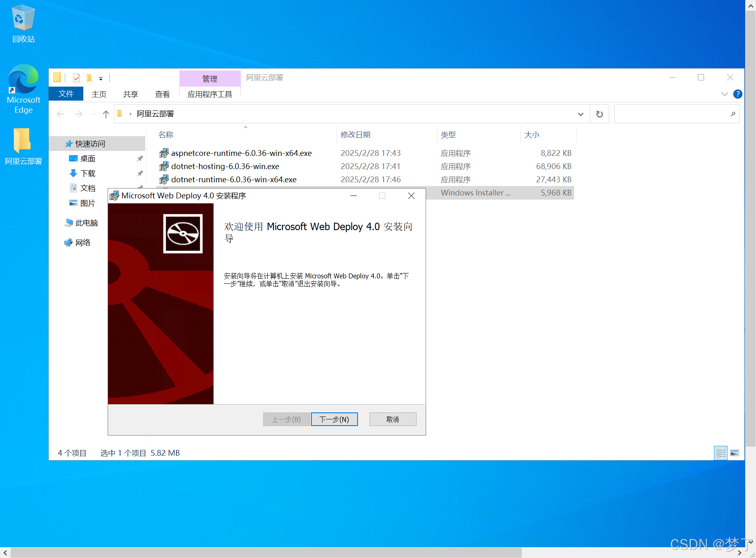Open the 阿里云部署 desktop folder

point(23,146)
